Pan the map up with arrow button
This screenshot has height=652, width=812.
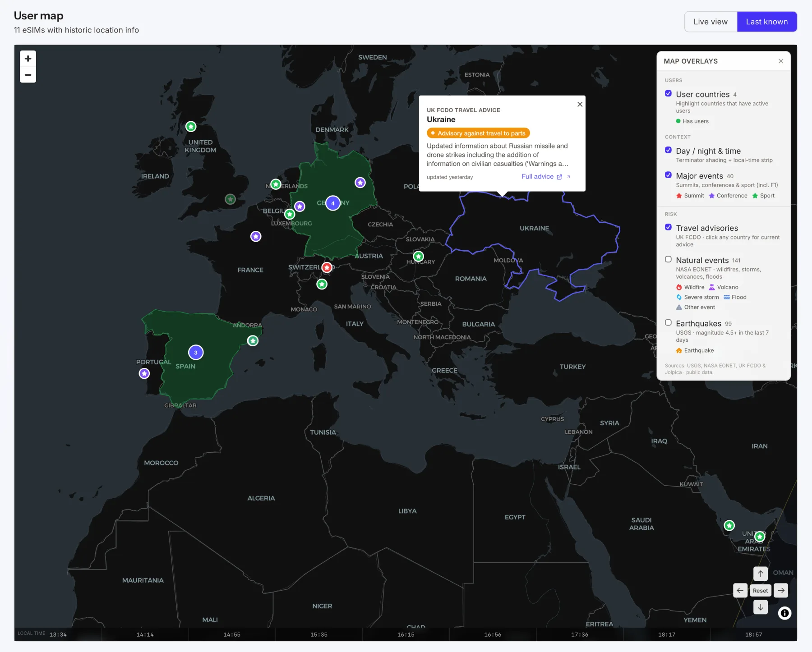761,574
